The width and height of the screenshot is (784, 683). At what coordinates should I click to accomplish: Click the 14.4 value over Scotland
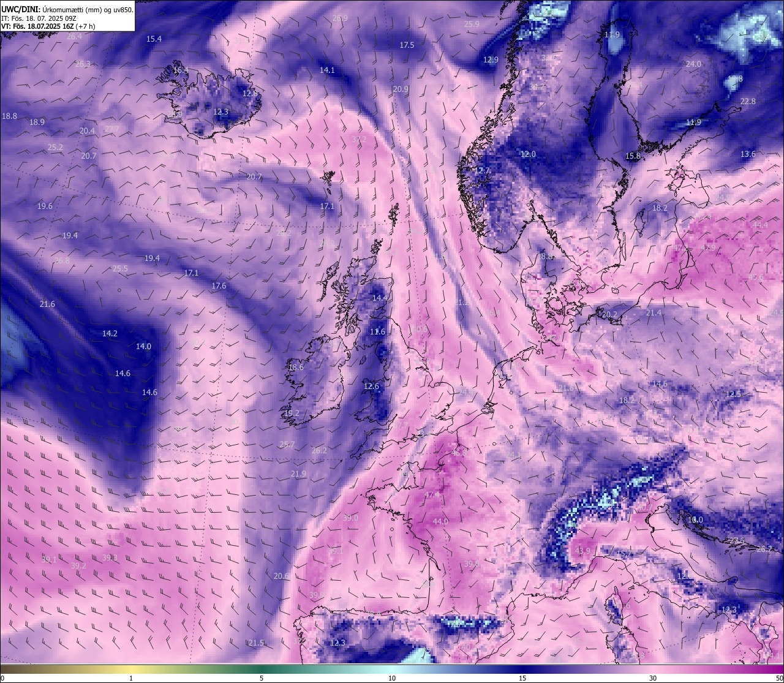380,298
